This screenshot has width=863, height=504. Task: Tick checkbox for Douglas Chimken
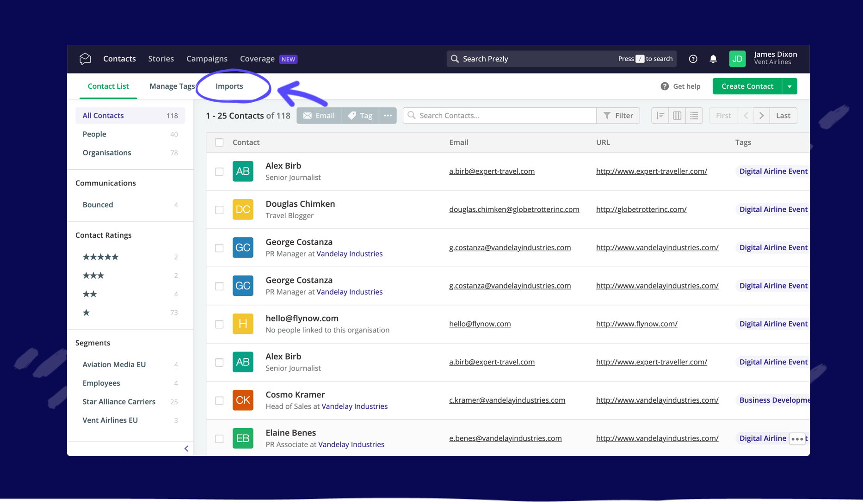pos(219,210)
